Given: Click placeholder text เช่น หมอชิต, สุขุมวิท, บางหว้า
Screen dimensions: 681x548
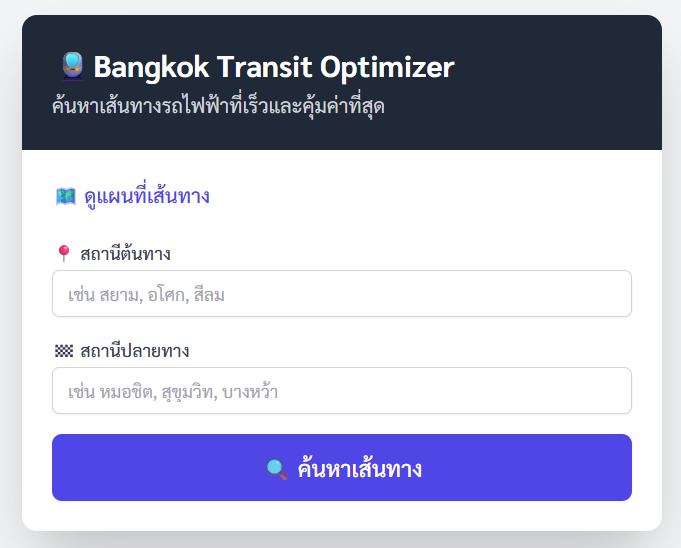Looking at the screenshot, I should click(173, 392).
